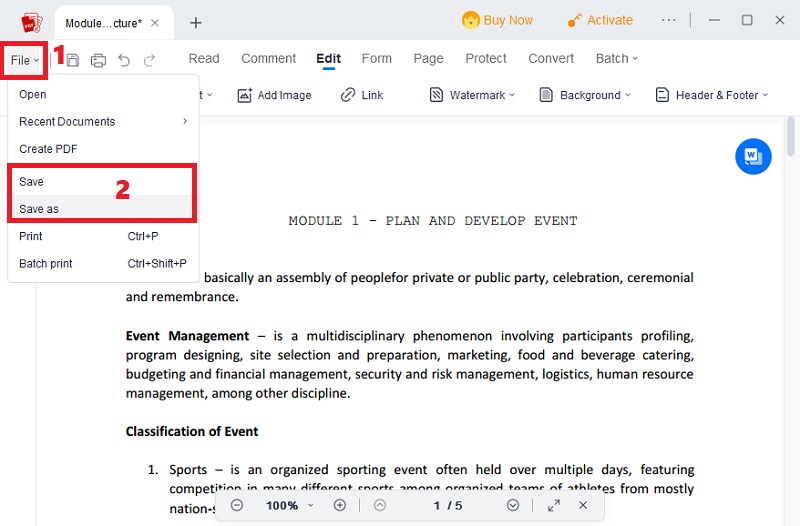800x526 pixels.
Task: Redo the last action
Action: coord(149,60)
